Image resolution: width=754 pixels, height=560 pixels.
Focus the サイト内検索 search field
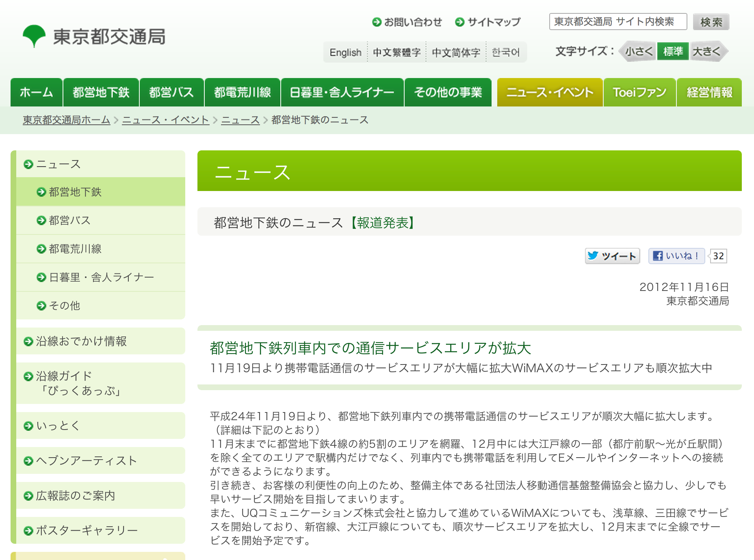tap(618, 22)
